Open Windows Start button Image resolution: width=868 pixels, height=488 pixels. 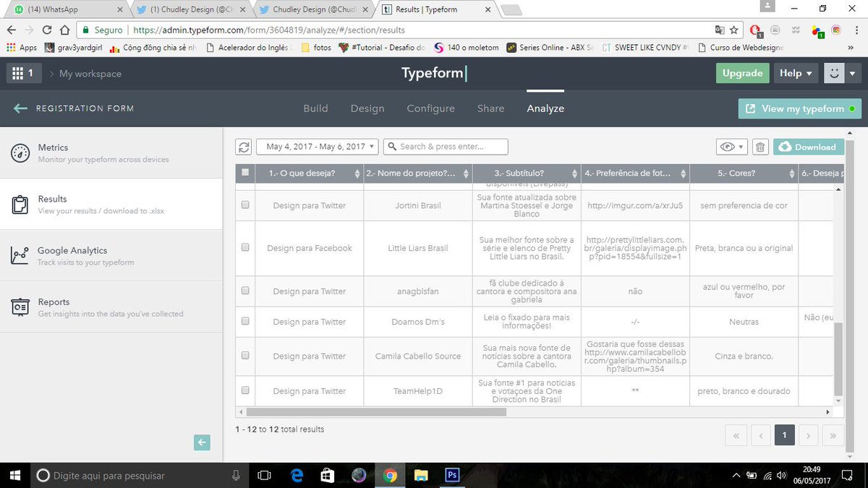(16, 475)
